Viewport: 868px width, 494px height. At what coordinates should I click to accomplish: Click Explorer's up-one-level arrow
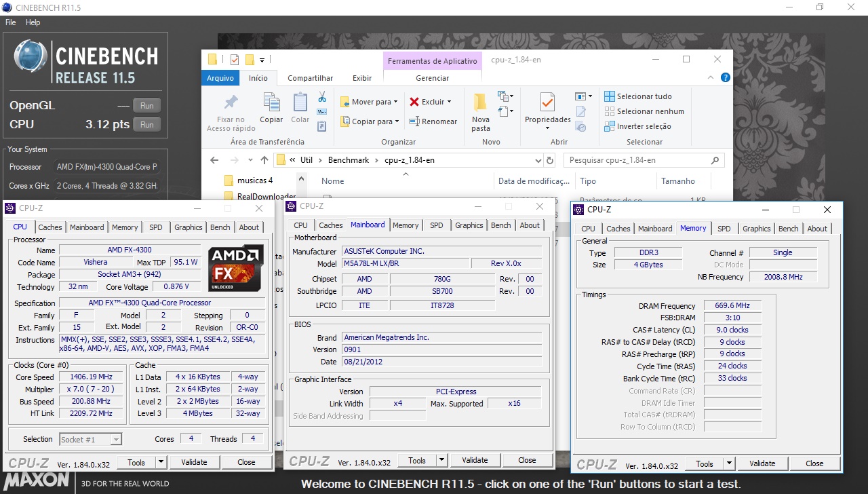(264, 160)
